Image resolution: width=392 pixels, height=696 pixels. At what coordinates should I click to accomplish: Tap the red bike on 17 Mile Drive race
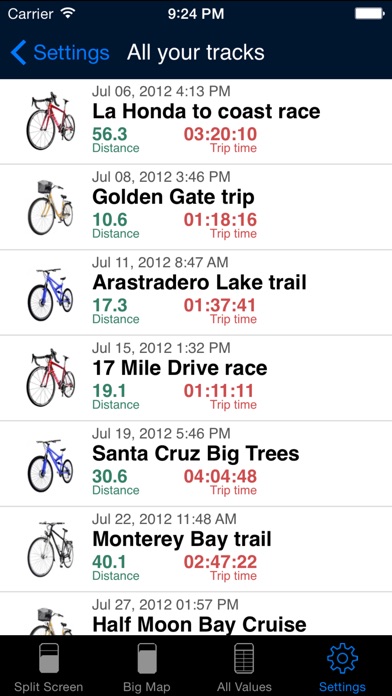(51, 378)
